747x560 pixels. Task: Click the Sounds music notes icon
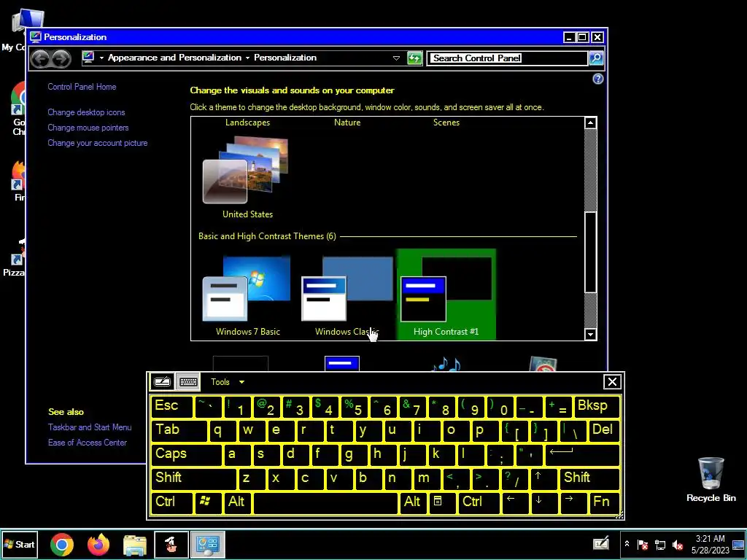[446, 365]
